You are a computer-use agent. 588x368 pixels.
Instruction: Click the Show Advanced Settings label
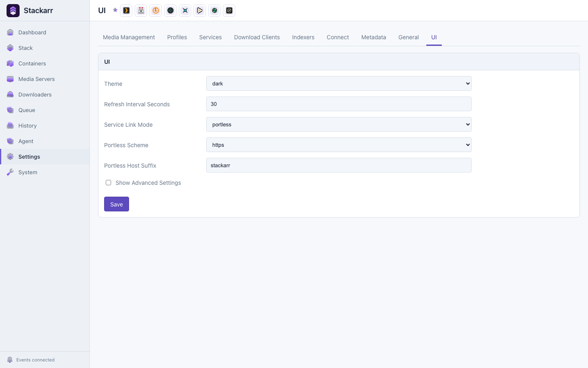point(148,183)
